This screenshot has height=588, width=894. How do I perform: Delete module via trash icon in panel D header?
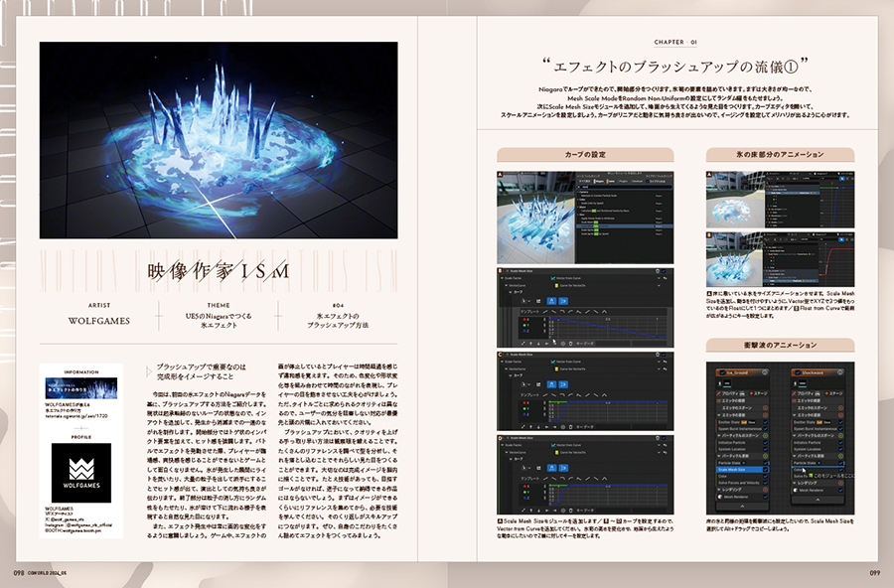tap(658, 438)
